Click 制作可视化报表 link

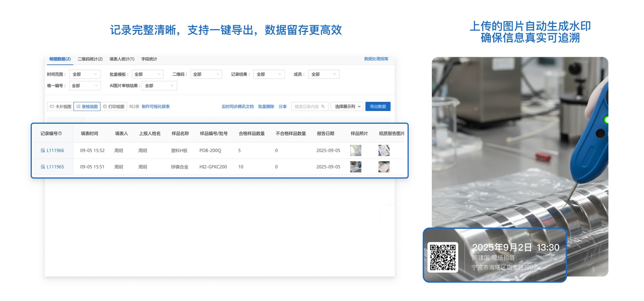pyautogui.click(x=155, y=107)
